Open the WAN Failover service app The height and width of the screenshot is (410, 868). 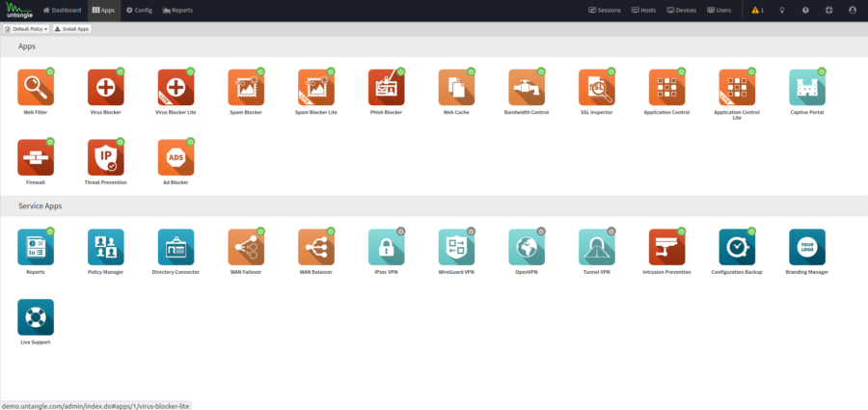tap(246, 247)
